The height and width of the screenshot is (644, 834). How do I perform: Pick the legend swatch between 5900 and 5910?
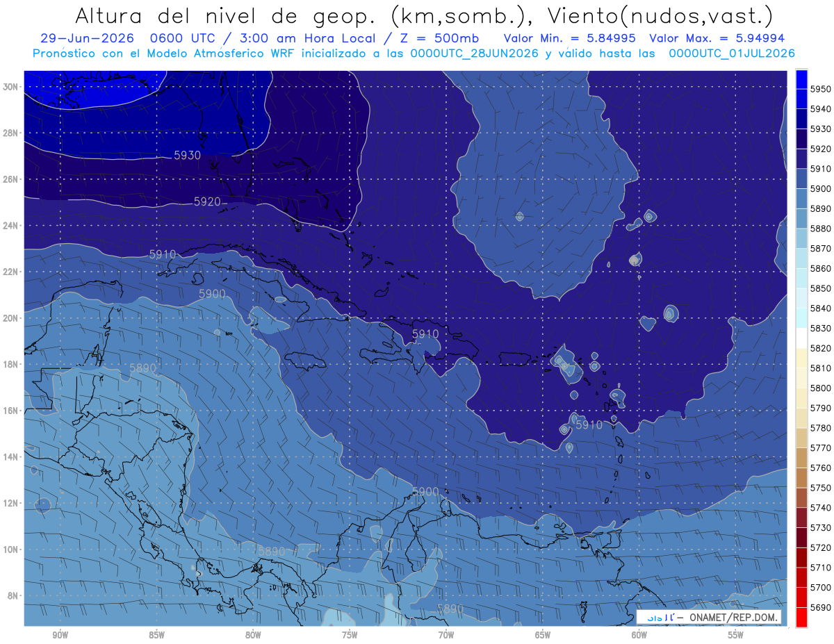pos(801,179)
